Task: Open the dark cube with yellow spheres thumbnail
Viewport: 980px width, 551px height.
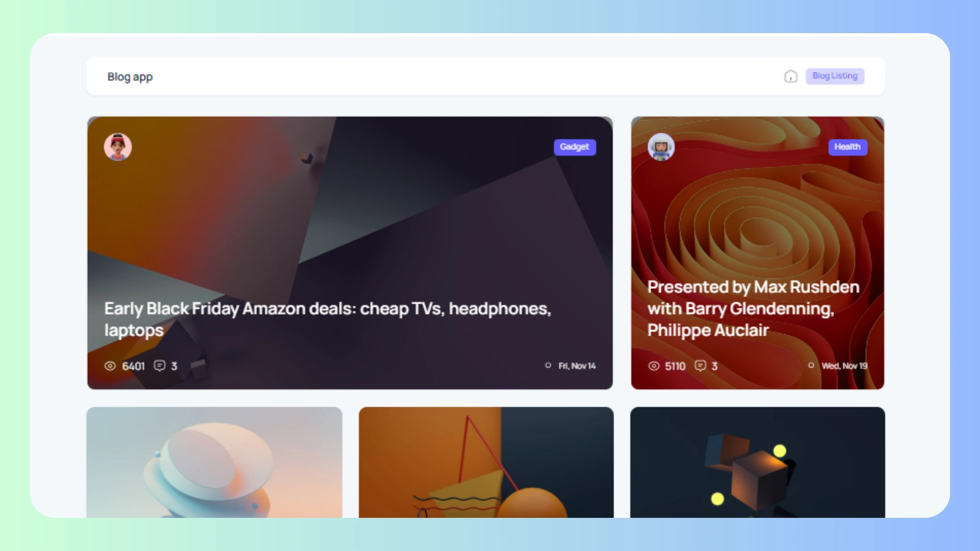Action: (757, 462)
